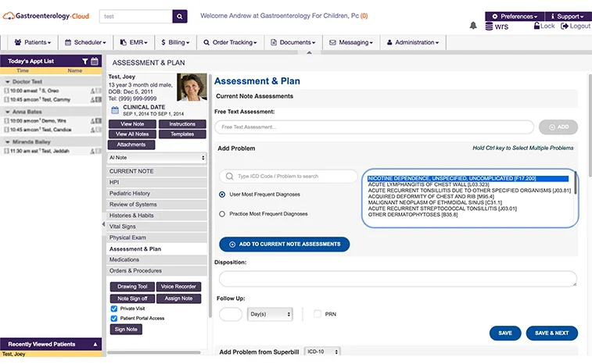Collapse the Doctor Test group
592x364 pixels.
click(7, 81)
